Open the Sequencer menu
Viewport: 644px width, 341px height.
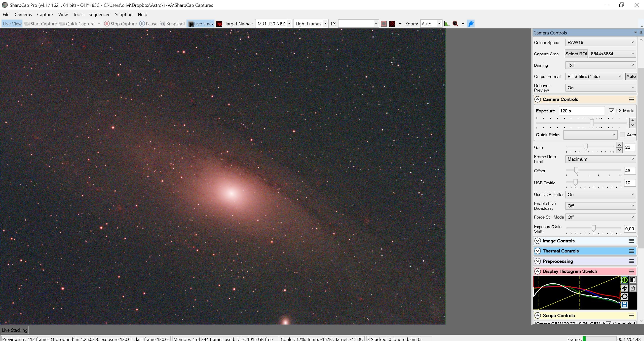(99, 14)
